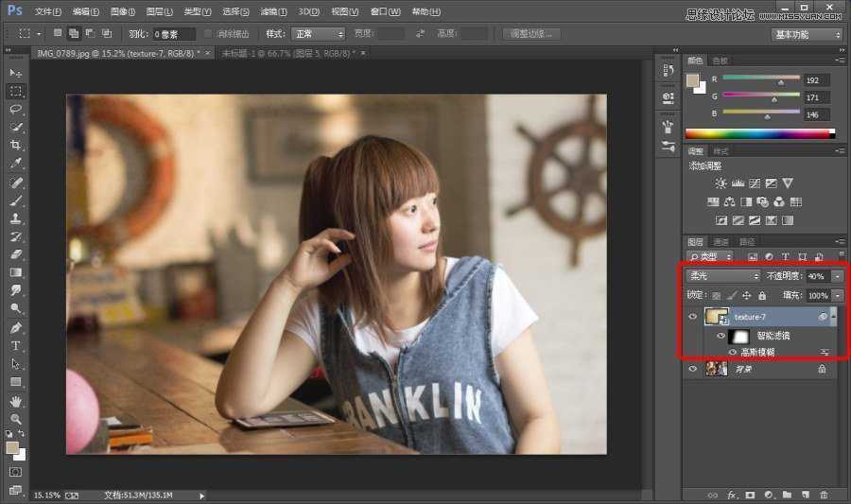Toggle lock transparent pixels
851x504 pixels.
(x=717, y=296)
